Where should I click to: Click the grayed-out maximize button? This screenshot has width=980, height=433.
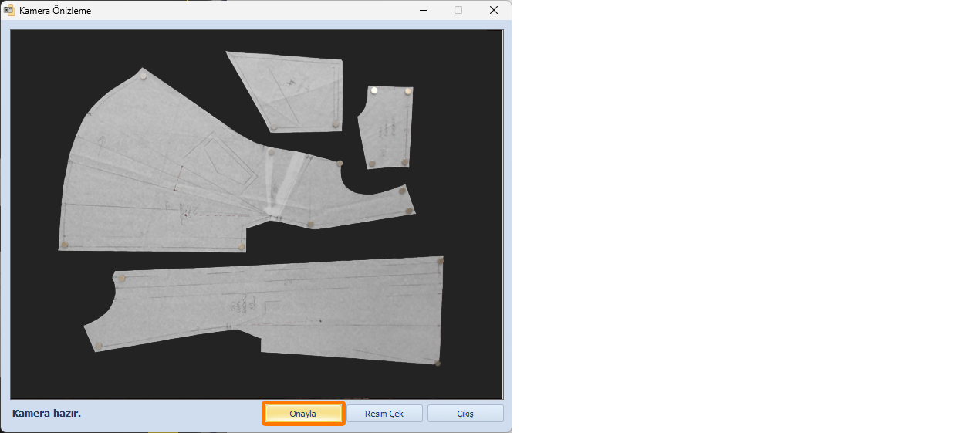(458, 11)
